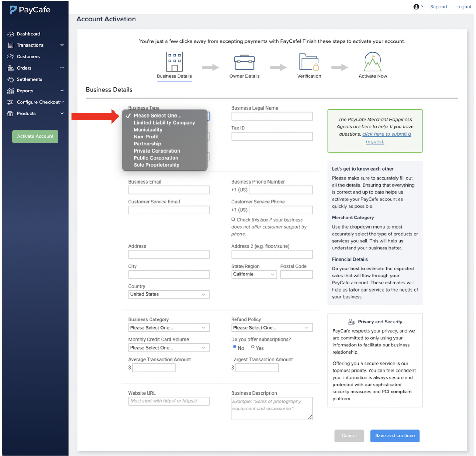The height and width of the screenshot is (456, 476).
Task: Open the Country United States dropdown
Action: pos(169,294)
